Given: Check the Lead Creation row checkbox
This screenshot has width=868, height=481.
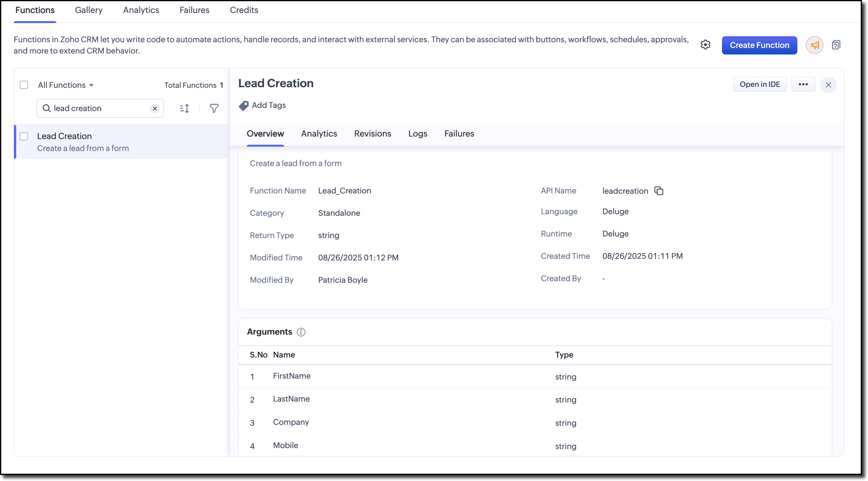Looking at the screenshot, I should pos(24,136).
